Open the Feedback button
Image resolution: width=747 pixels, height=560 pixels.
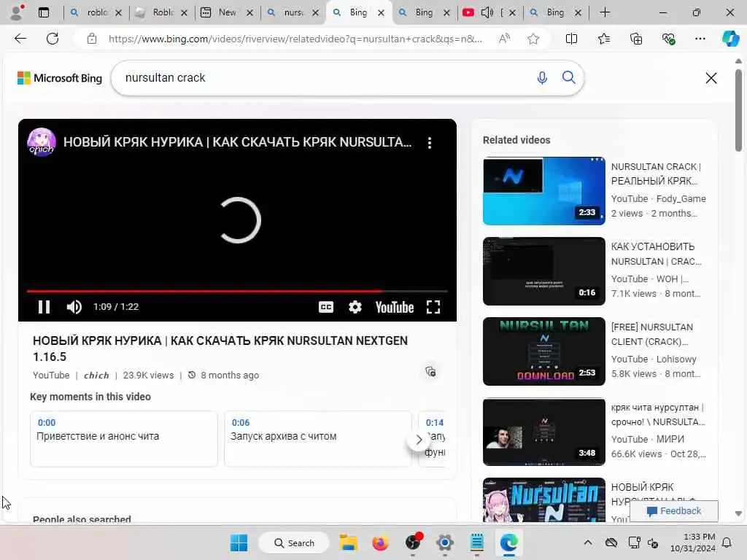click(673, 511)
